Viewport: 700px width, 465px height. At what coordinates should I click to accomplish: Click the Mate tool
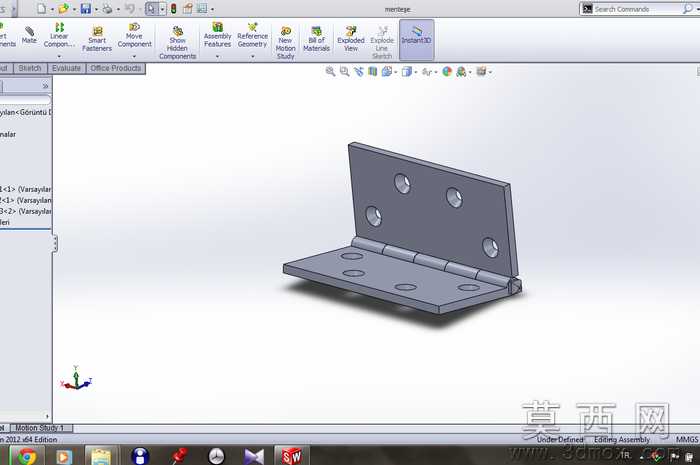tap(29, 35)
